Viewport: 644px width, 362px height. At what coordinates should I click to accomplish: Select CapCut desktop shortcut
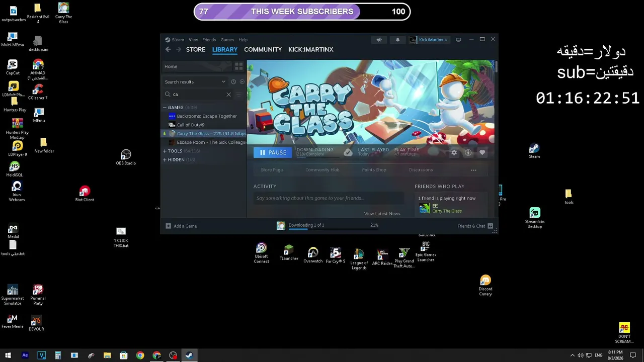(x=13, y=67)
